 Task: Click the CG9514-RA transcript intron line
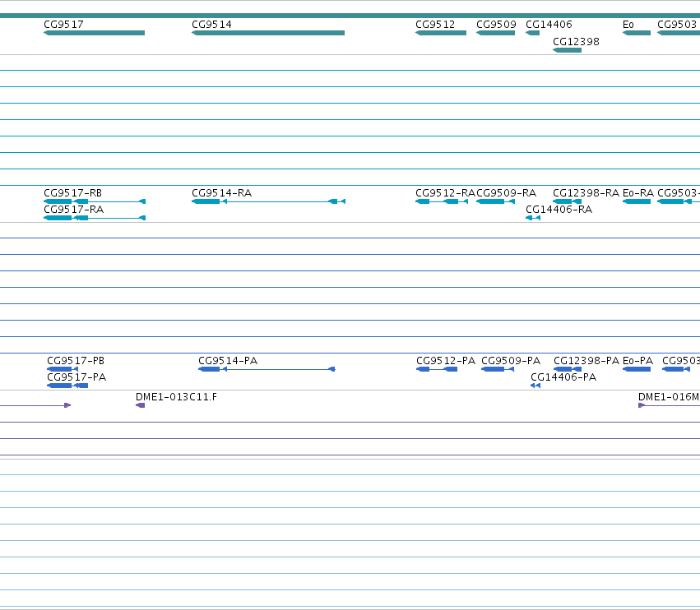pyautogui.click(x=278, y=201)
